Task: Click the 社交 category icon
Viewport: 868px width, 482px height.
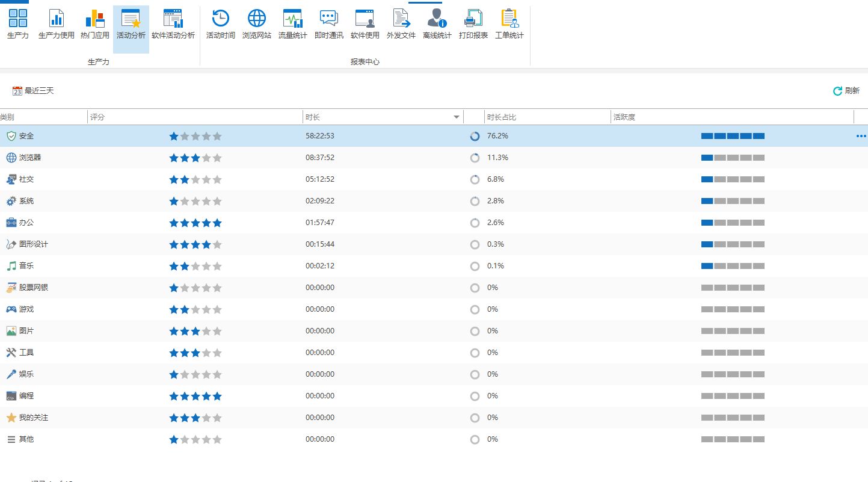Action: (x=11, y=179)
